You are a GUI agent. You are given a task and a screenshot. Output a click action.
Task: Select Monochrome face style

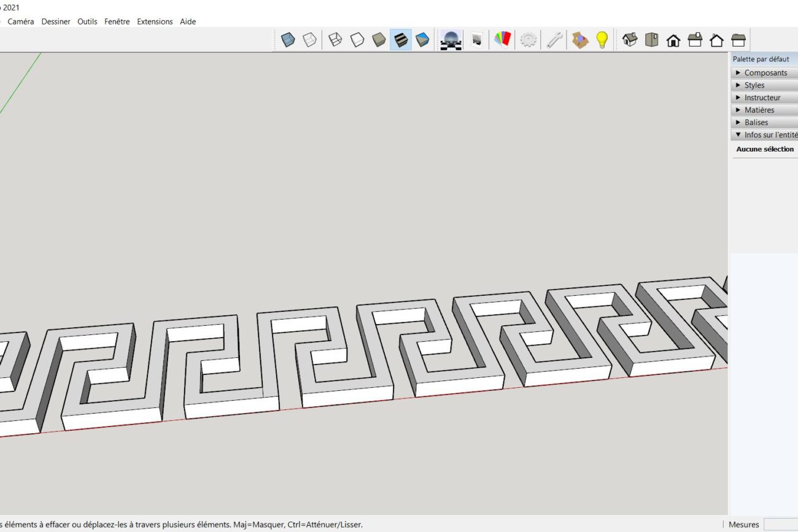point(422,40)
